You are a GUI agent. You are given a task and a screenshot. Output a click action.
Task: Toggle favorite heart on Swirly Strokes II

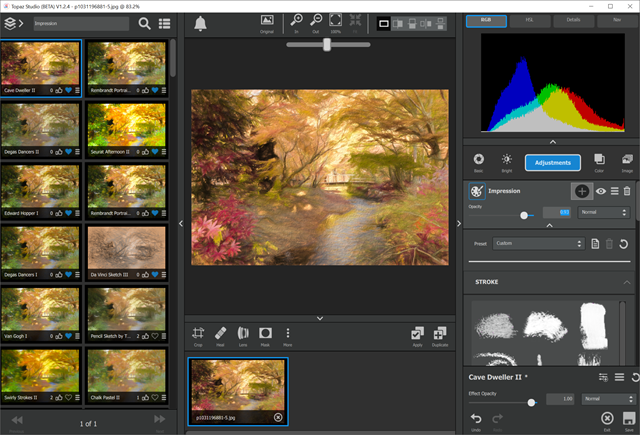69,397
